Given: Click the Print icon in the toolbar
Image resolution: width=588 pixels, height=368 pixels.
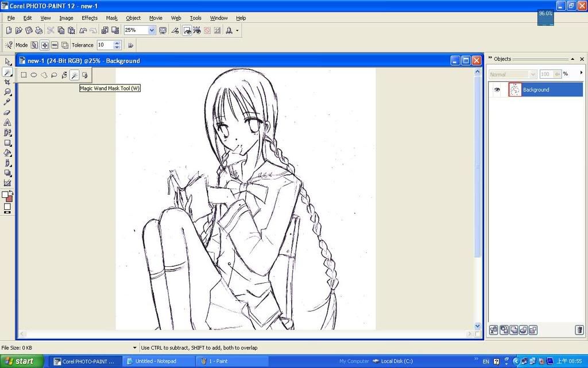Looking at the screenshot, I should coord(38,30).
